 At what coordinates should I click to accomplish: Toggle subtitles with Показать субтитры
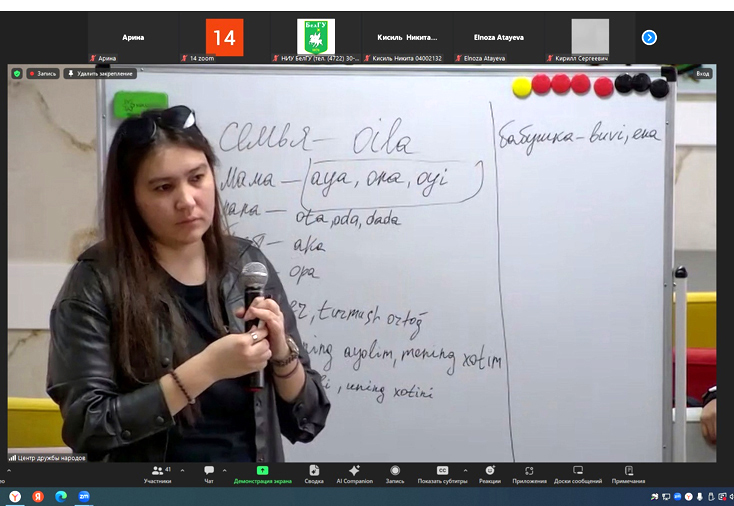(442, 472)
